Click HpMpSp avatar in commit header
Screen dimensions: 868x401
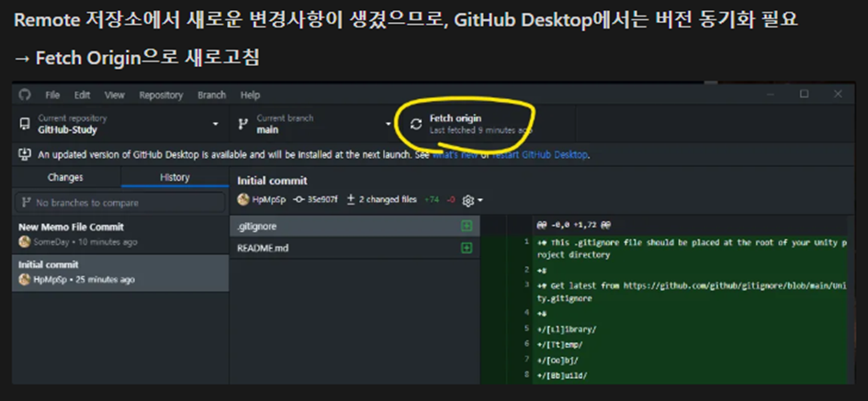(243, 200)
